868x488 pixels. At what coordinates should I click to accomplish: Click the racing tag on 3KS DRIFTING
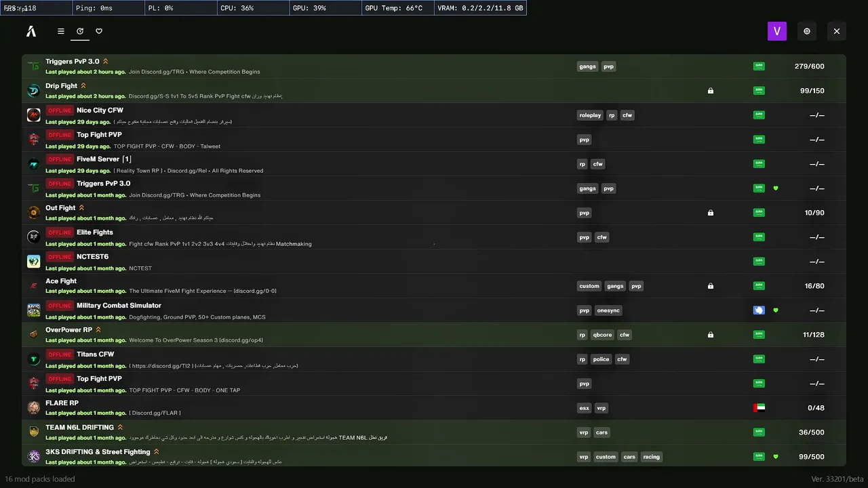click(652, 457)
